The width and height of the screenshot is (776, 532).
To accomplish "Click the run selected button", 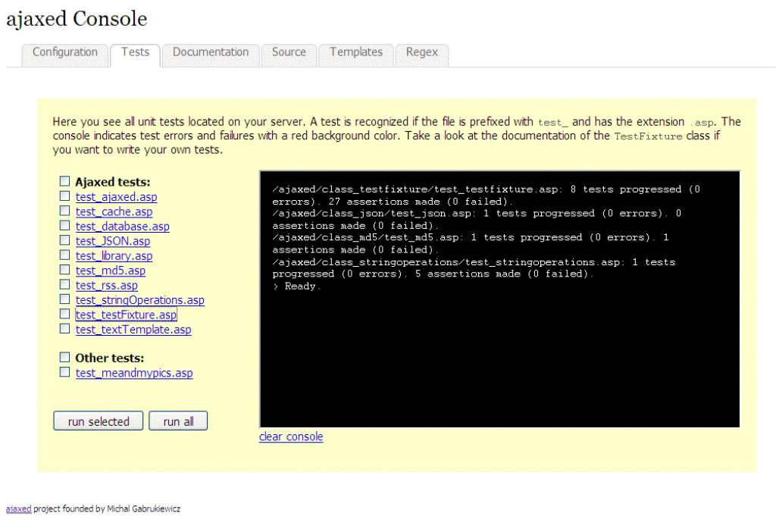I will click(x=99, y=421).
